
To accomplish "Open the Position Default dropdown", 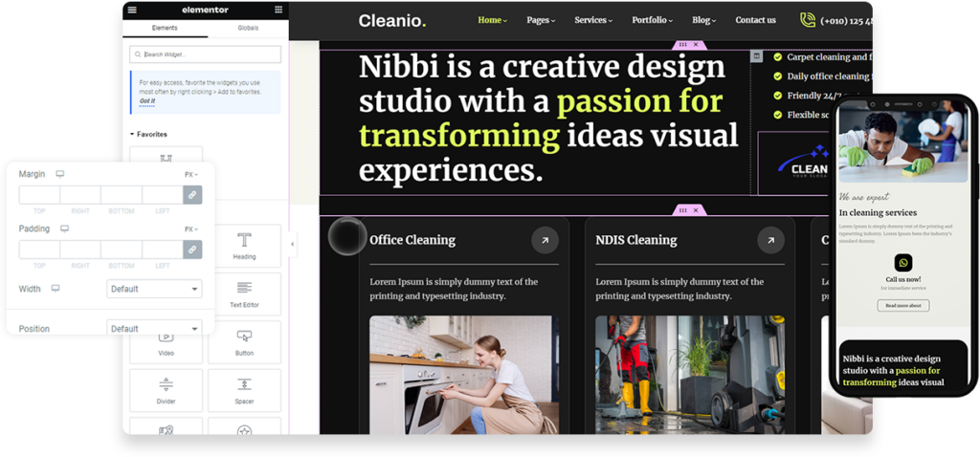I will click(154, 328).
